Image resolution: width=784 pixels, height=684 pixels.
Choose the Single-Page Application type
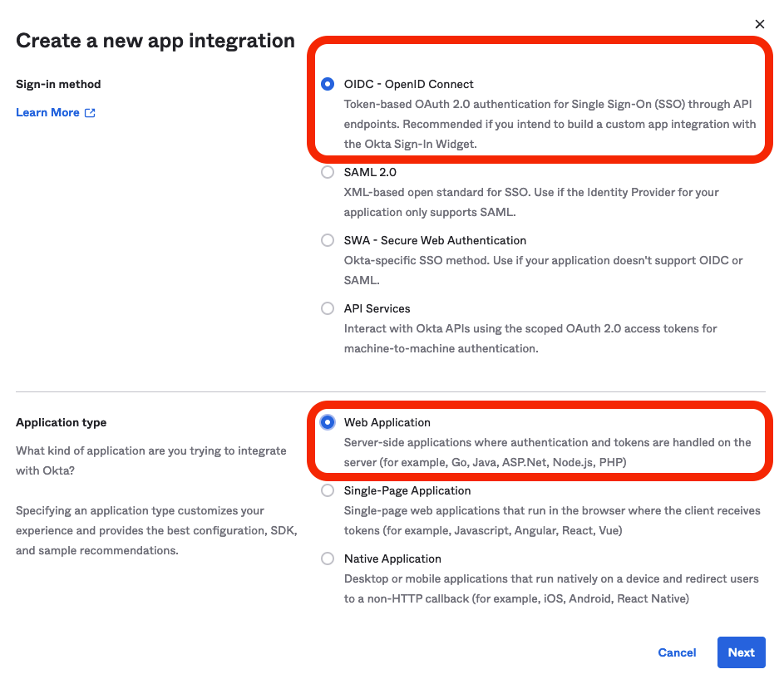(328, 490)
